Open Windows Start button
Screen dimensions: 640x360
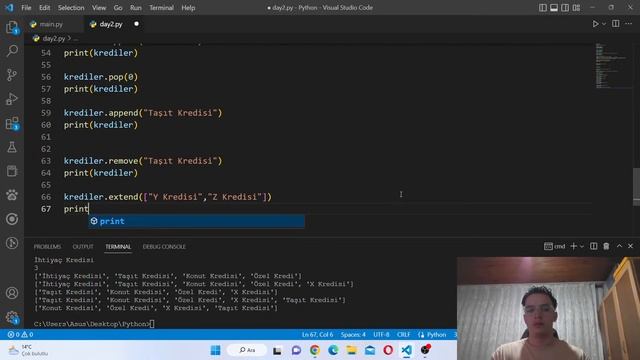click(x=216, y=350)
